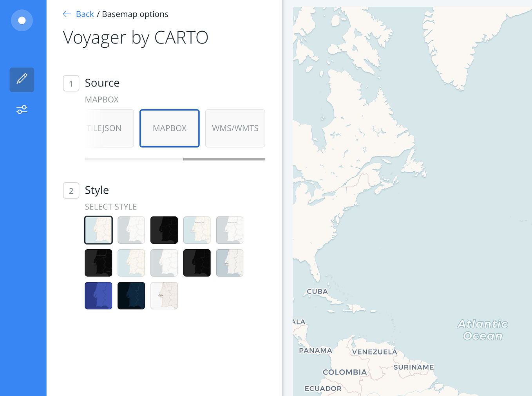Choose the black dark-matter style in top row
This screenshot has width=532, height=396.
point(164,230)
